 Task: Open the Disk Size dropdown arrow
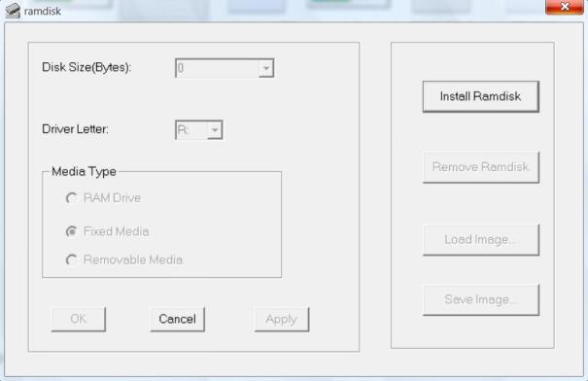[266, 68]
